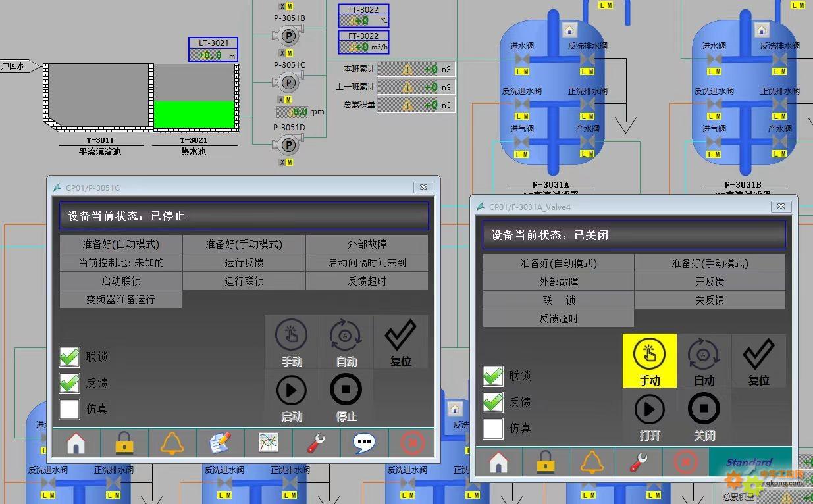Click warning triangle beside 总累积量 value
The width and height of the screenshot is (813, 504).
tap(407, 105)
